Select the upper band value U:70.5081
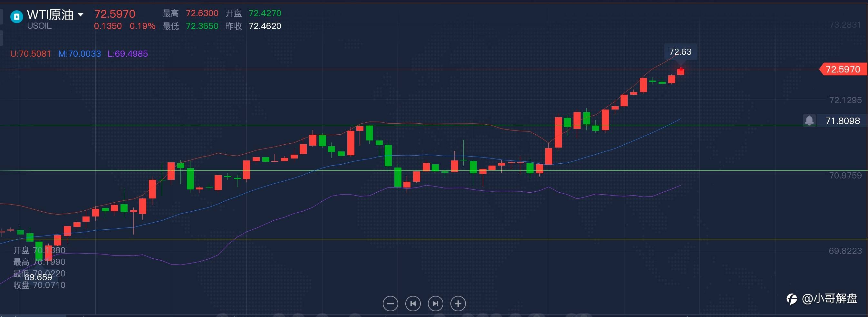This screenshot has height=317, width=868. 31,53
